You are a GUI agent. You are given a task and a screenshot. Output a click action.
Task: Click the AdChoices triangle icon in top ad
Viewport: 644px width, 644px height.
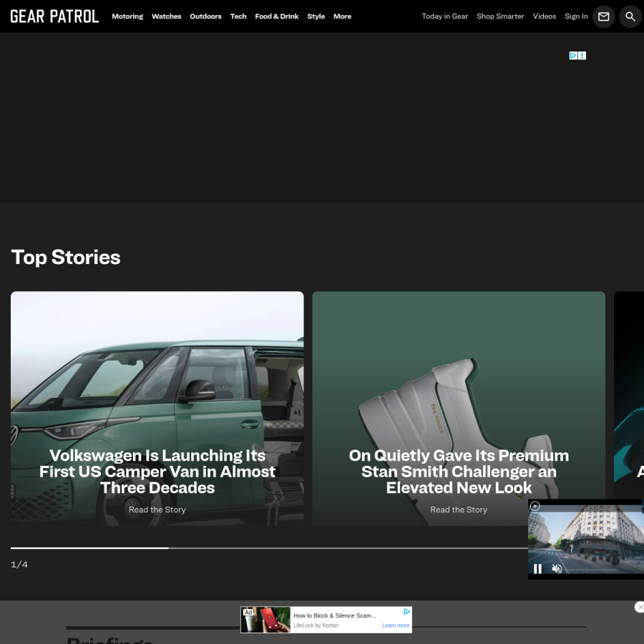573,55
